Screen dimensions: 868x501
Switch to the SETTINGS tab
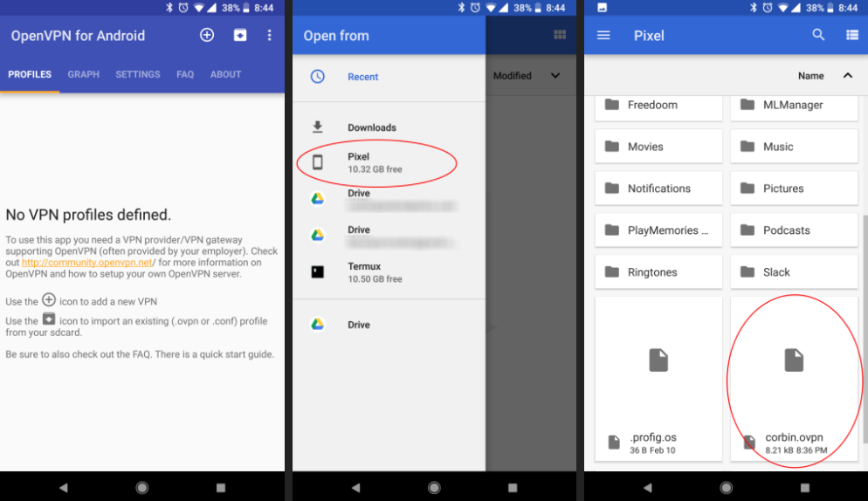pos(138,74)
